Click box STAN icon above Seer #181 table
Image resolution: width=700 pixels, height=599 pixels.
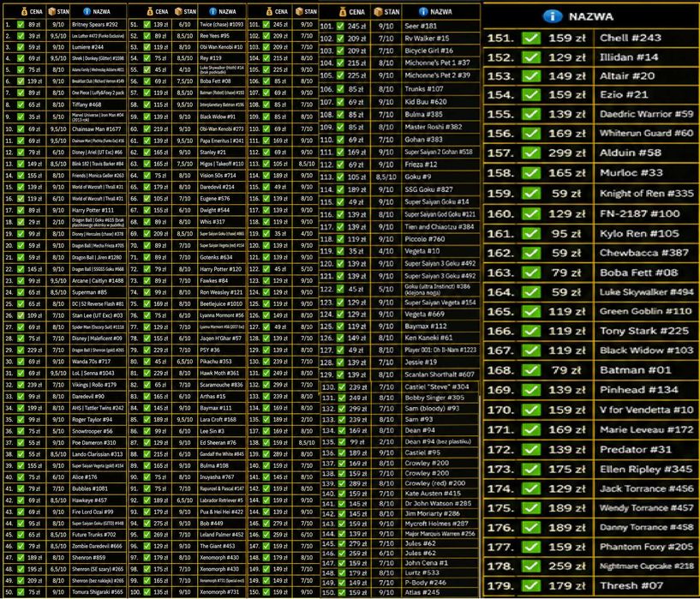click(378, 12)
